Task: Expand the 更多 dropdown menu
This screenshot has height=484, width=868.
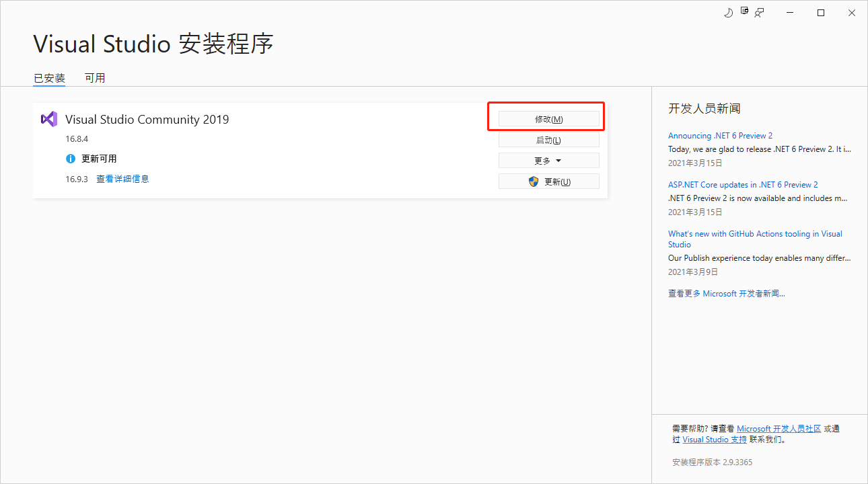Action: coord(548,160)
